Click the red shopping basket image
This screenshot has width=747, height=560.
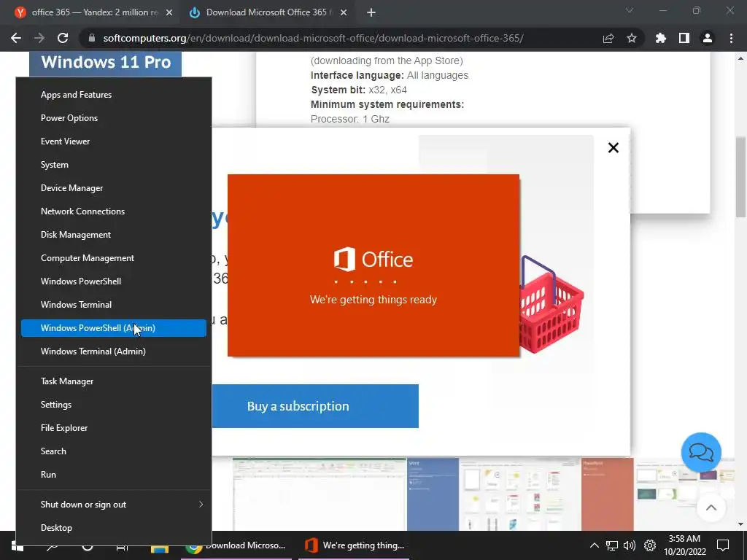click(x=551, y=305)
